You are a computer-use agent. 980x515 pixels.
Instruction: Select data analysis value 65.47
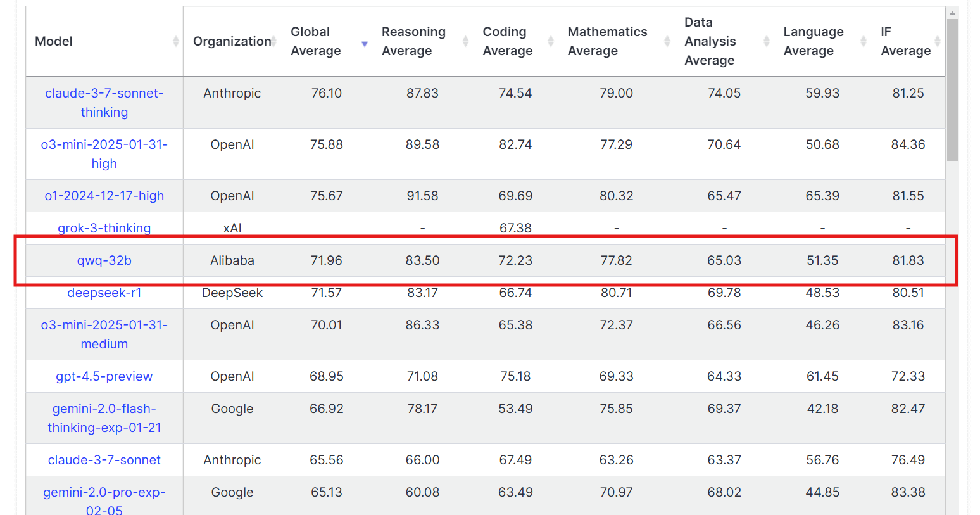click(x=724, y=196)
